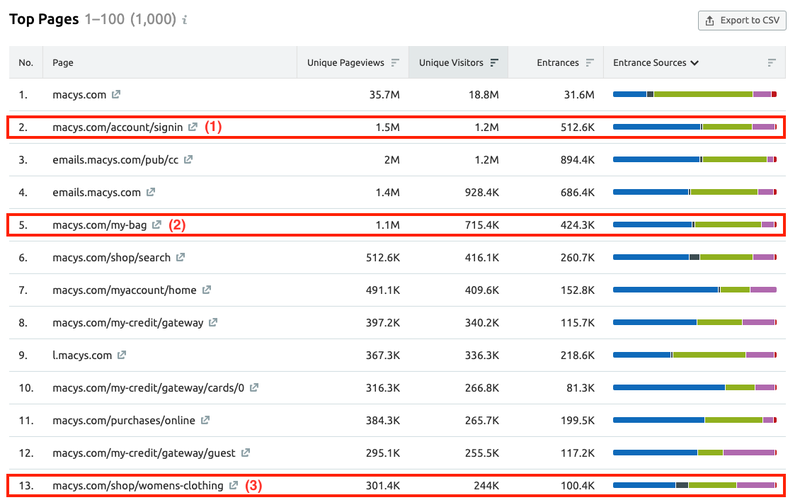The width and height of the screenshot is (800, 500).
Task: Click the 894.4K entrances value
Action: (x=578, y=160)
